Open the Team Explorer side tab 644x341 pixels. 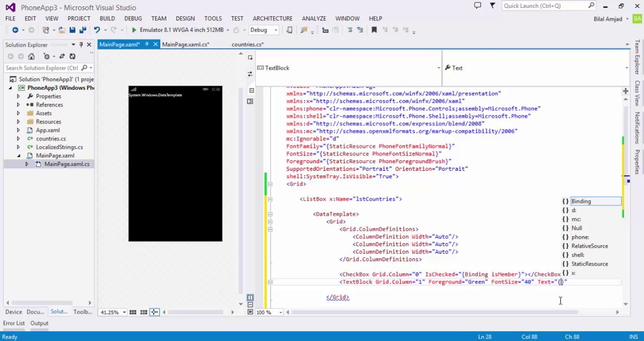click(x=637, y=57)
